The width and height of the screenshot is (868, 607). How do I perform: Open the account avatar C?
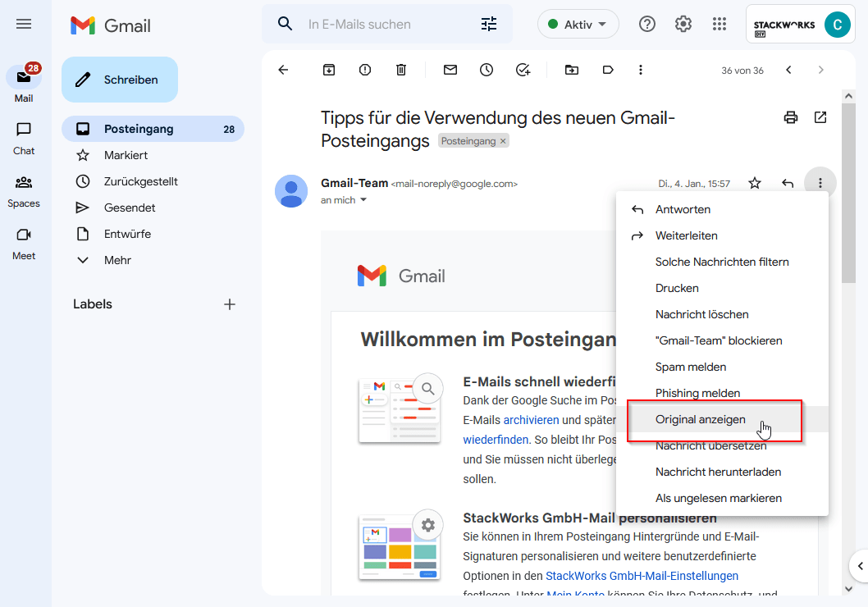pyautogui.click(x=837, y=25)
